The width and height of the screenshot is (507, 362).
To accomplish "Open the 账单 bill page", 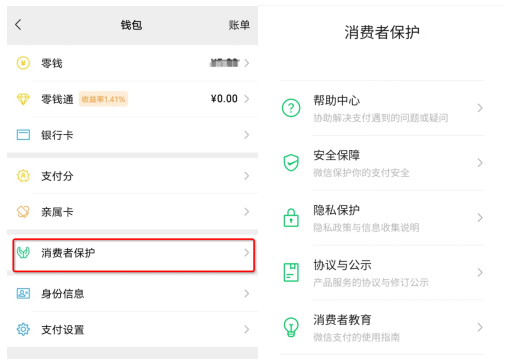I will (x=239, y=25).
